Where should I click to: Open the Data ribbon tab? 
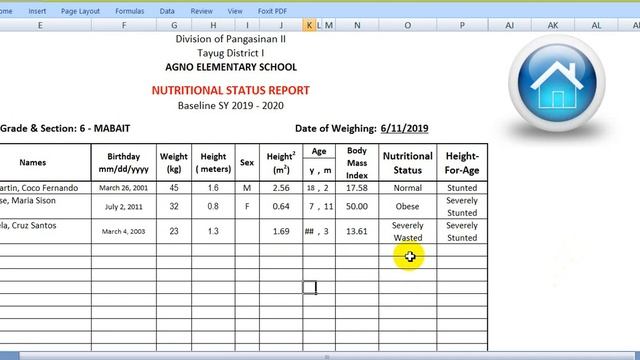click(x=167, y=11)
